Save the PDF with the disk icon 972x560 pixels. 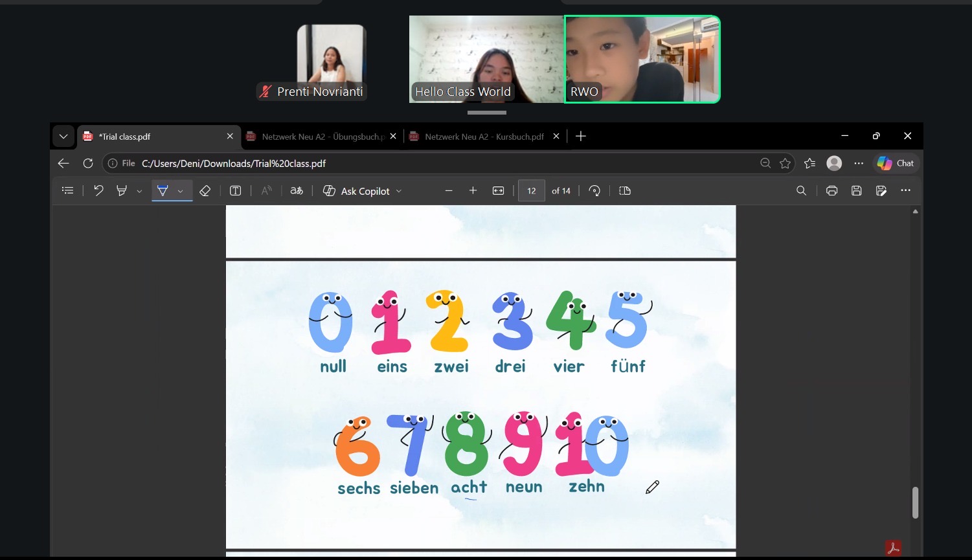pos(857,191)
